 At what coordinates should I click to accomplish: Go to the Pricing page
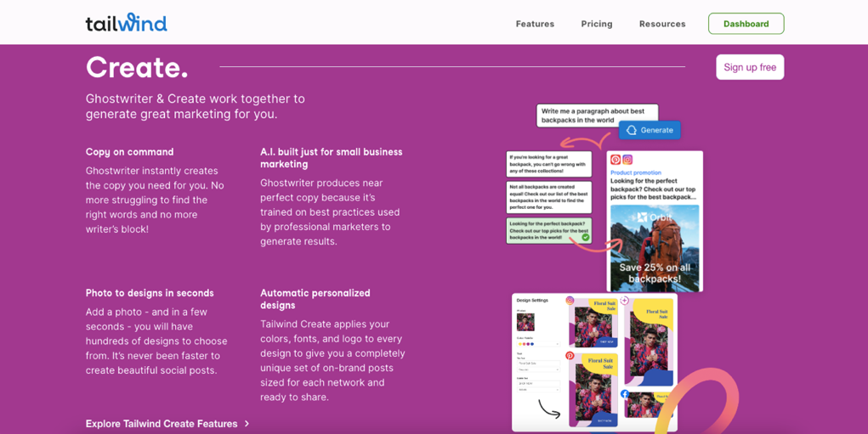[597, 24]
